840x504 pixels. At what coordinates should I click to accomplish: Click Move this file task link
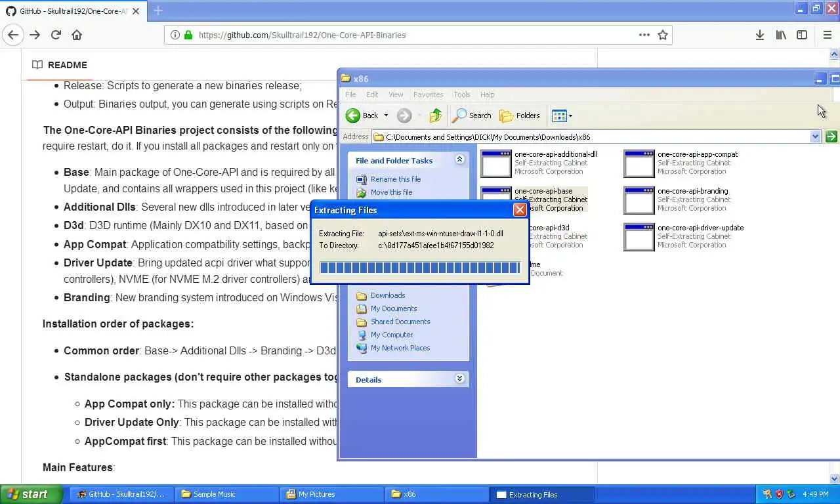(391, 192)
